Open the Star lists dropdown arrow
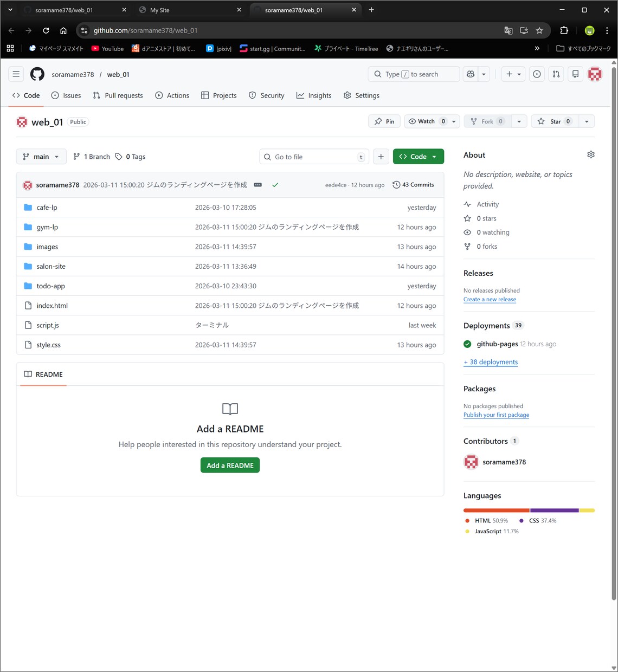 point(587,121)
